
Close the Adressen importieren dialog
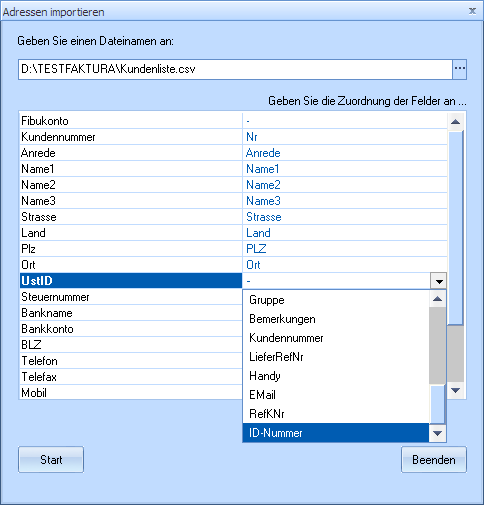point(472,11)
